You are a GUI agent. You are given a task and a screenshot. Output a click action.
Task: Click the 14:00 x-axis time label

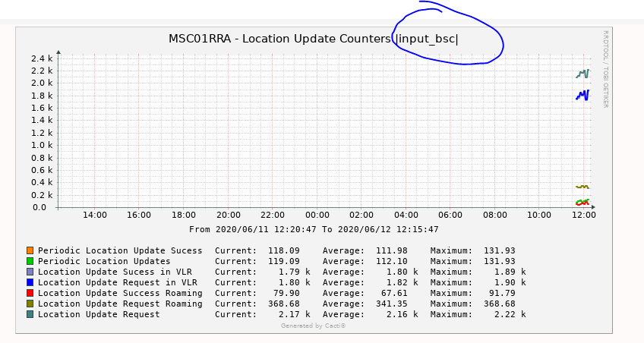tap(94, 215)
